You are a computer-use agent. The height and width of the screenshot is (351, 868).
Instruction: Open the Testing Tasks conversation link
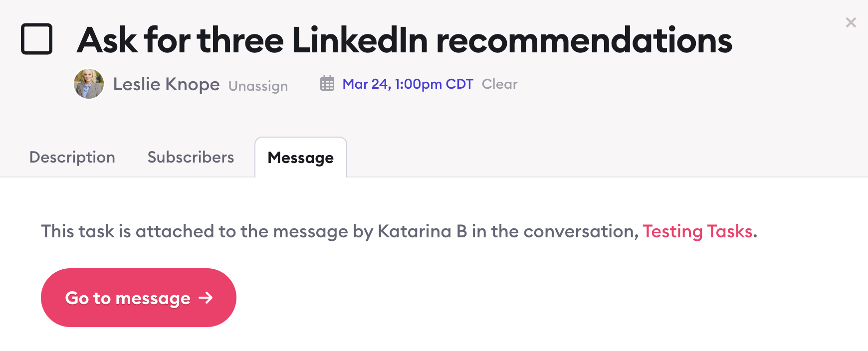coord(697,231)
